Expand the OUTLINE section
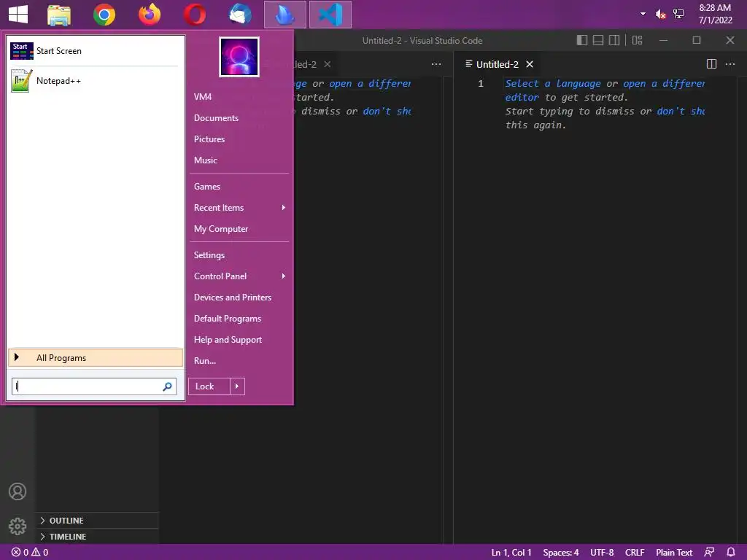 click(97, 521)
